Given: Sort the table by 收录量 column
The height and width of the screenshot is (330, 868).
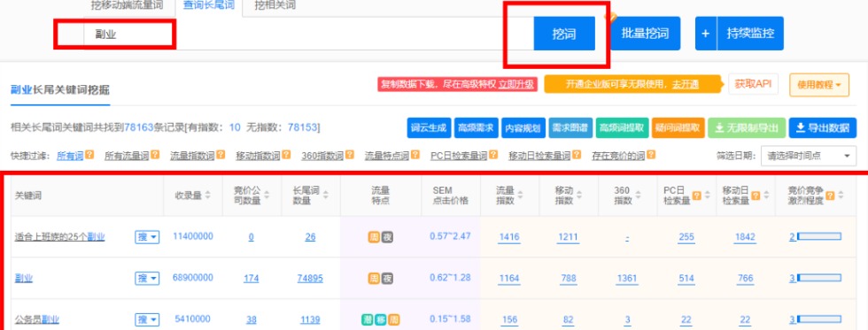Looking at the screenshot, I should (207, 196).
